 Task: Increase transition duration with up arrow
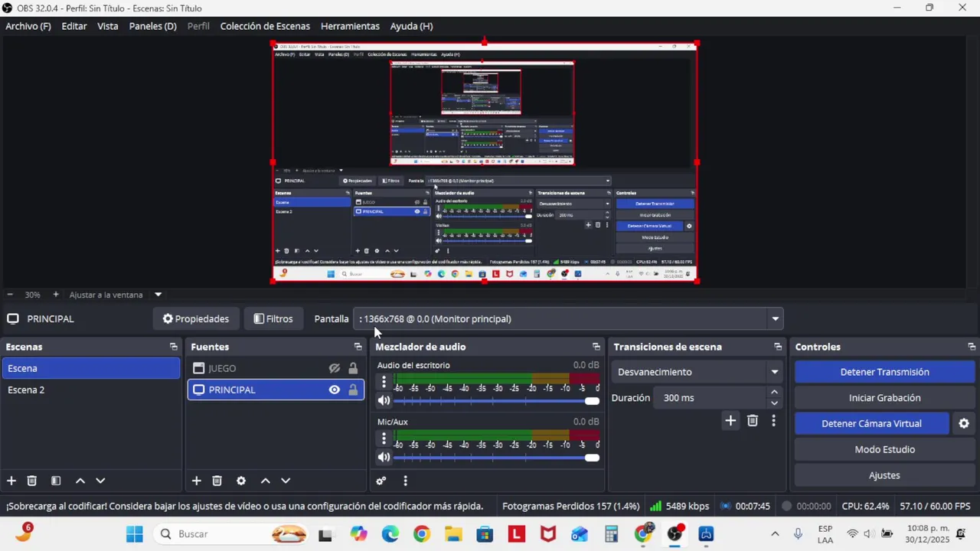coord(774,392)
